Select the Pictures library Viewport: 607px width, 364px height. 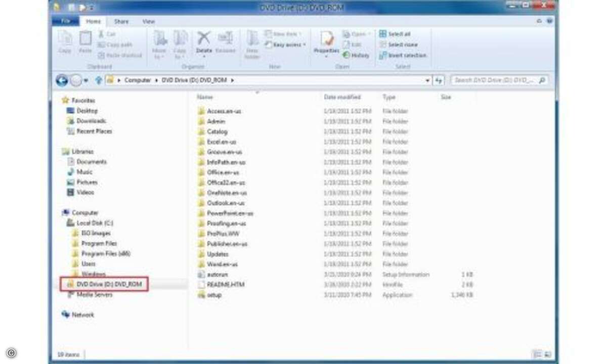pos(82,182)
